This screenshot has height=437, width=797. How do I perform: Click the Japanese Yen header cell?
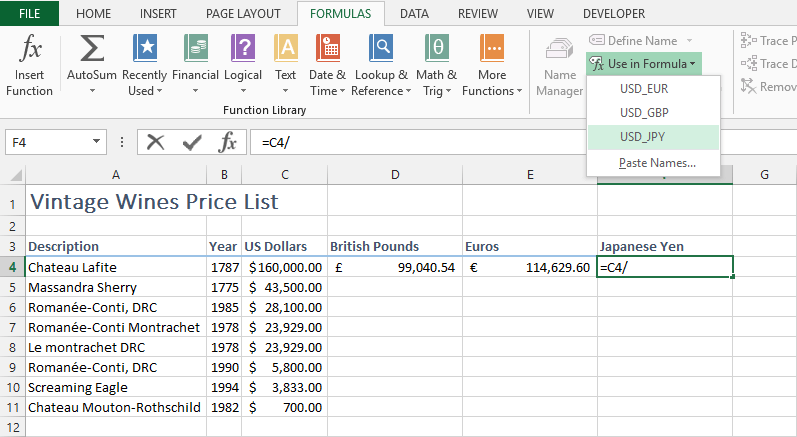(665, 246)
